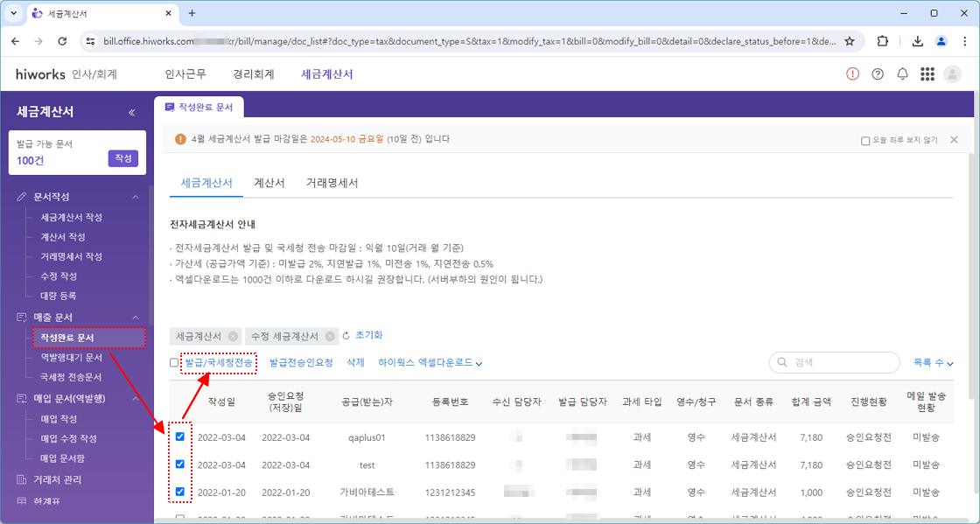Open 대량 등록 in the sidebar
Screen dimensions: 980x524
click(x=58, y=296)
